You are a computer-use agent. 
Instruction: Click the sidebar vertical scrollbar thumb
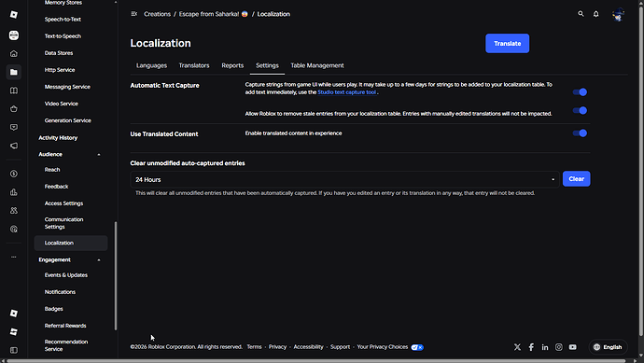[116, 275]
